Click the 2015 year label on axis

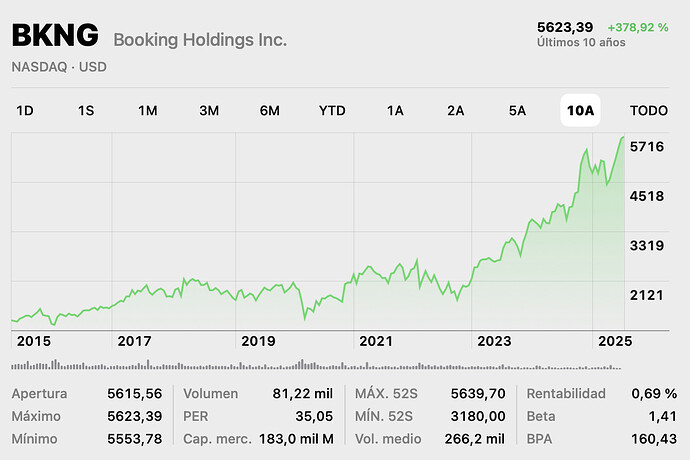click(34, 341)
